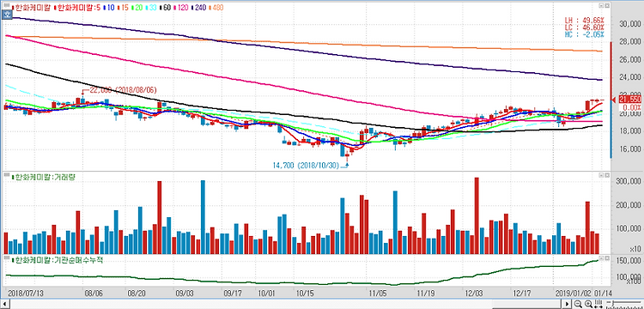Click the 12/03 date label
The width and height of the screenshot is (644, 309).
473,294
